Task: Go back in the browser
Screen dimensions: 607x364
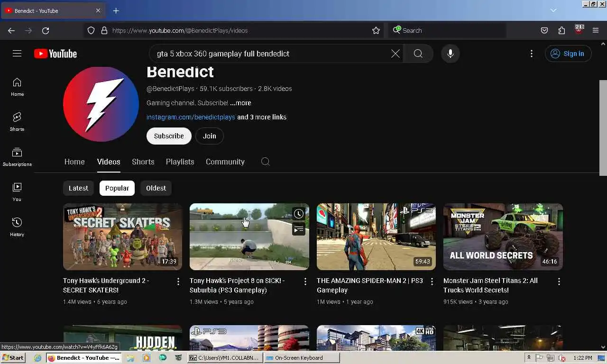Action: pos(11,30)
